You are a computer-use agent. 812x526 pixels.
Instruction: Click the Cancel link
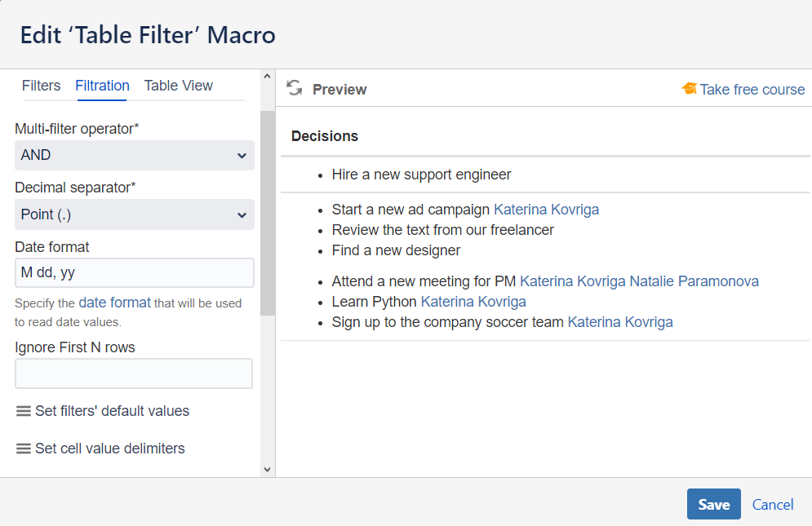pyautogui.click(x=773, y=505)
